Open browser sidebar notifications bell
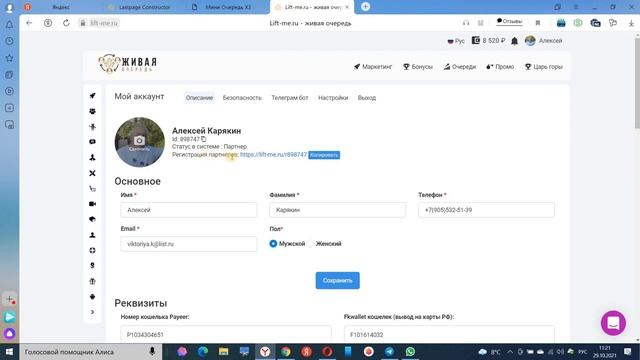640x360 pixels. tap(9, 24)
